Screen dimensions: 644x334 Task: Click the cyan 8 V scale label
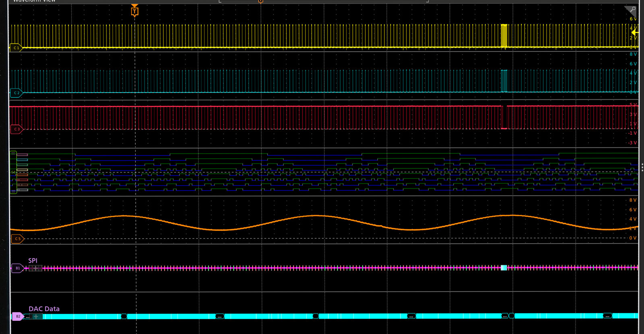click(633, 54)
